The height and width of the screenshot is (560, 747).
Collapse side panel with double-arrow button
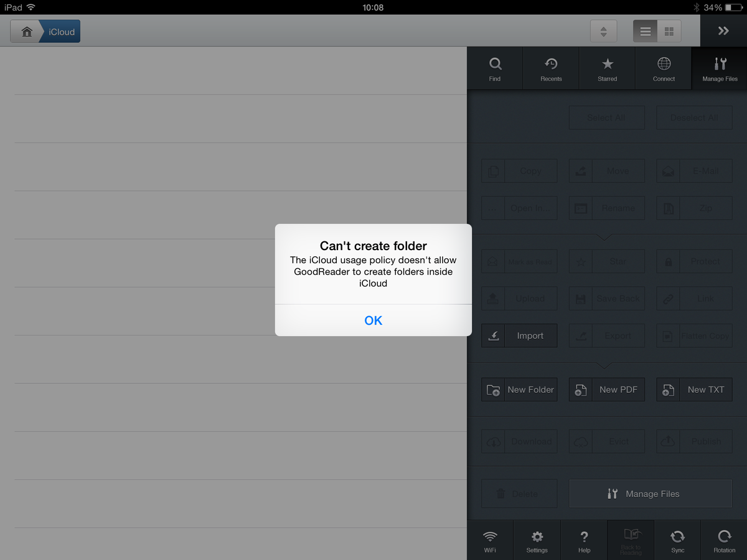[x=723, y=31]
